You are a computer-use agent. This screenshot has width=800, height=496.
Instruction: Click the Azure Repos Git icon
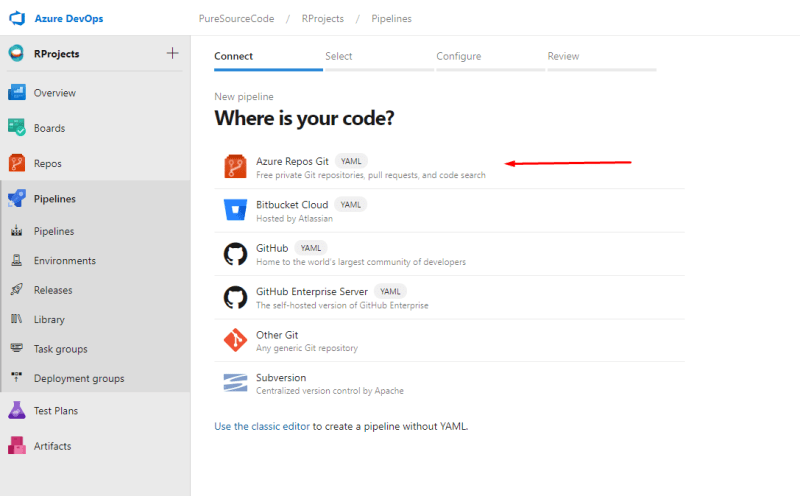235,167
